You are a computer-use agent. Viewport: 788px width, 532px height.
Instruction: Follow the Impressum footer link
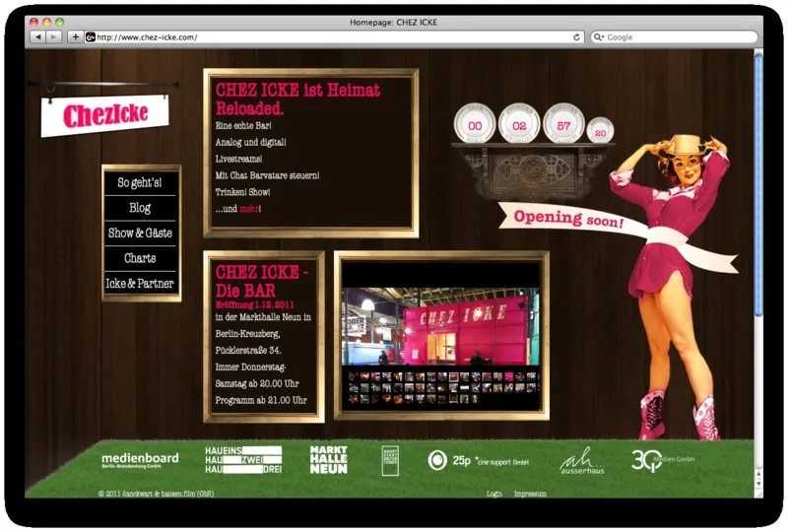(530, 494)
